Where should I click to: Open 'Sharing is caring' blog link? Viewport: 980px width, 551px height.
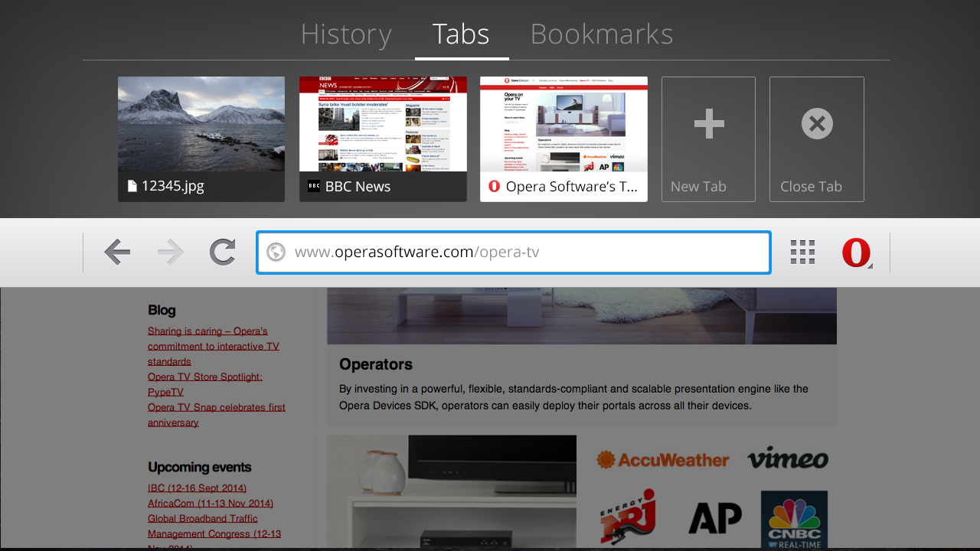214,347
